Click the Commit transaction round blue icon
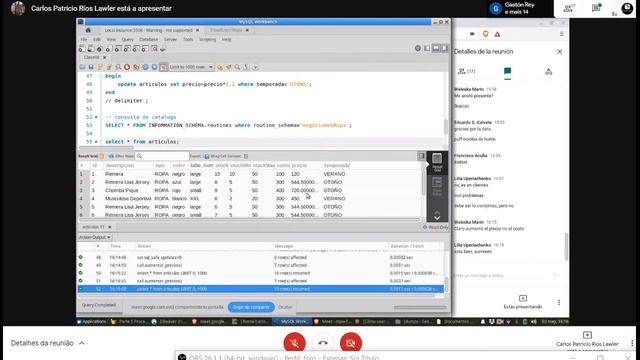 145,67
